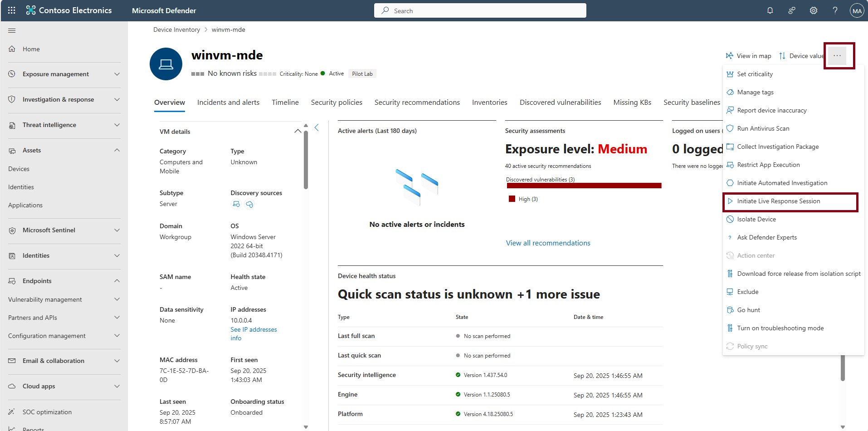
Task: Open the community connections icon in header
Action: point(792,10)
